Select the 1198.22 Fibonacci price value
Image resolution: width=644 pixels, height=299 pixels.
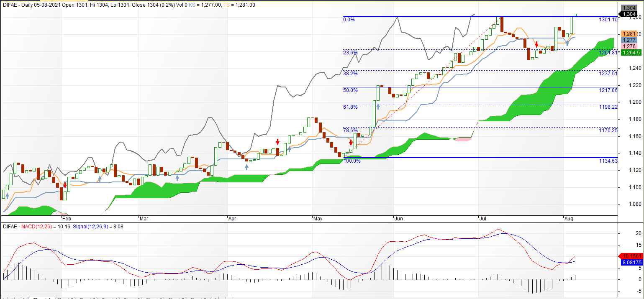[x=608, y=107]
